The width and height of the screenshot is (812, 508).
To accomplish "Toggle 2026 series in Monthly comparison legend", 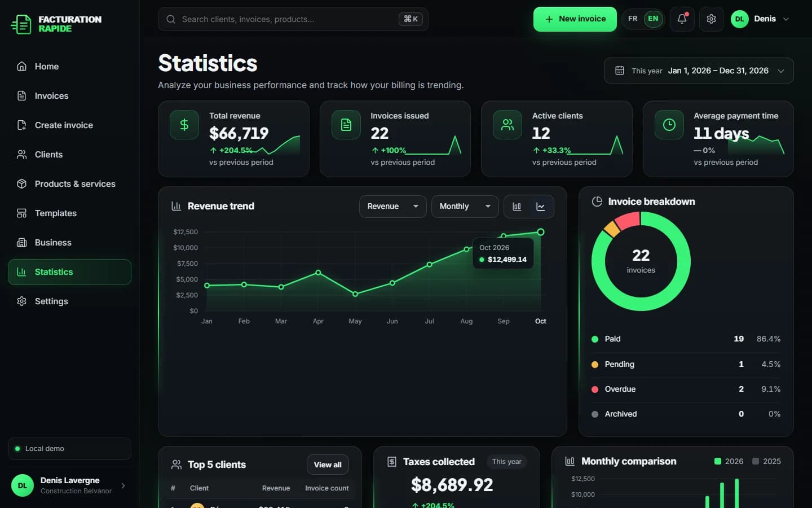I will [x=729, y=461].
